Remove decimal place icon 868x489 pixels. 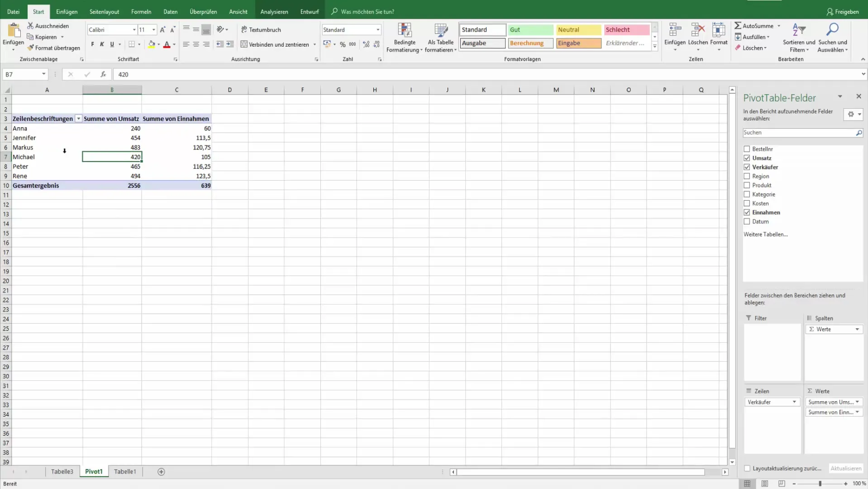pos(377,44)
